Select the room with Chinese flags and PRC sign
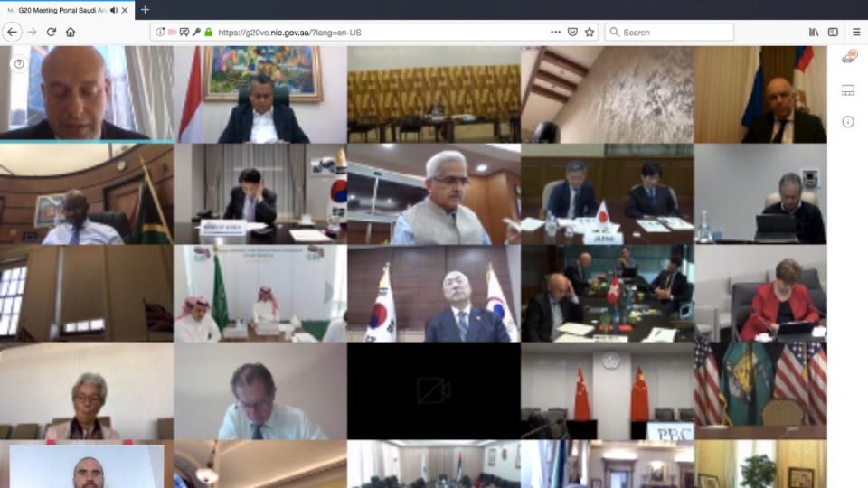 (x=608, y=391)
